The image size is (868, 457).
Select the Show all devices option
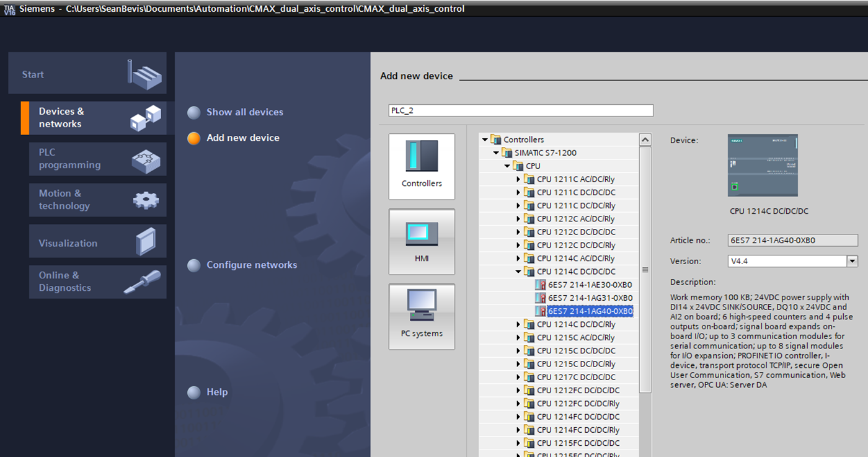click(x=244, y=112)
